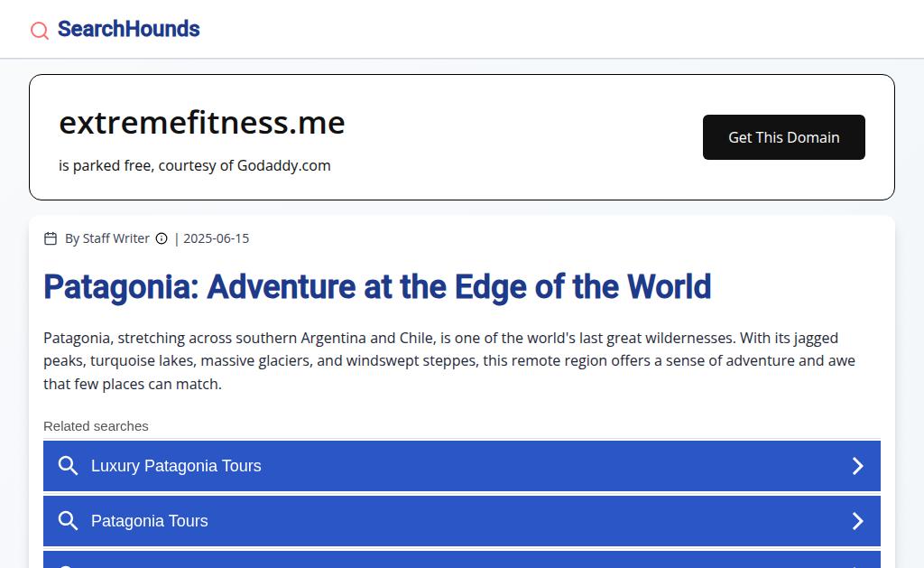Image resolution: width=924 pixels, height=568 pixels.
Task: Click the info icon beside Staff Writer
Action: pos(162,238)
